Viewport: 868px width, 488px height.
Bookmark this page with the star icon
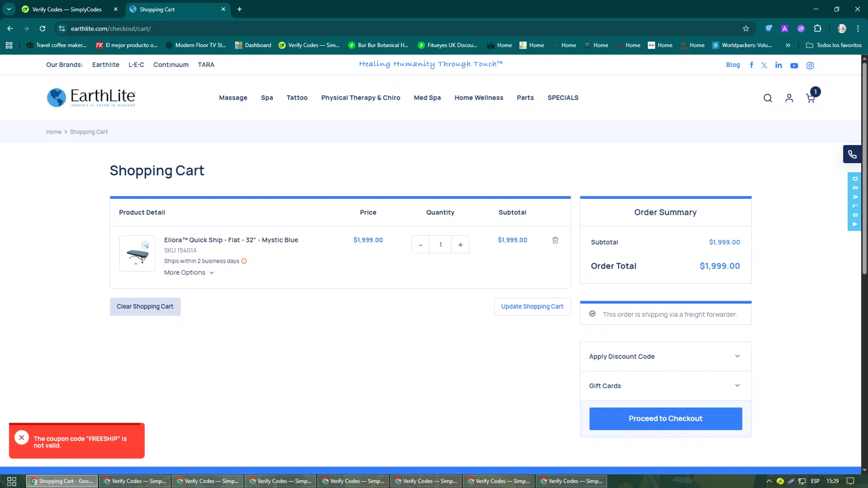pos(746,28)
